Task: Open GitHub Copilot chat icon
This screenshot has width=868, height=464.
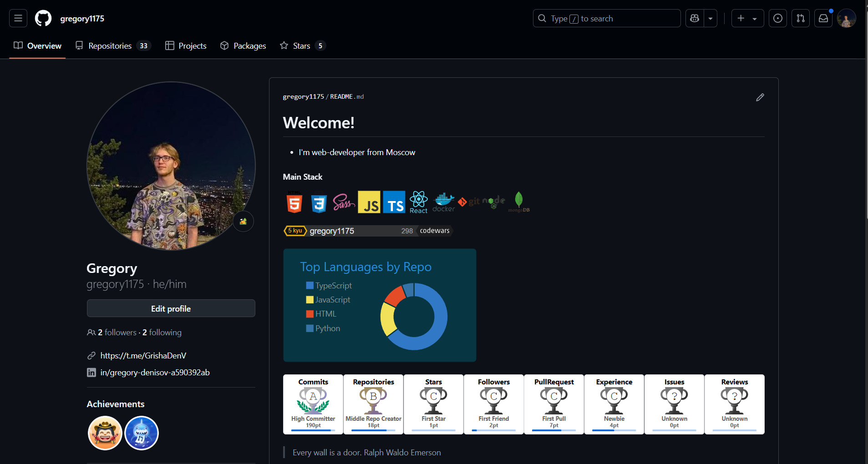Action: click(695, 18)
